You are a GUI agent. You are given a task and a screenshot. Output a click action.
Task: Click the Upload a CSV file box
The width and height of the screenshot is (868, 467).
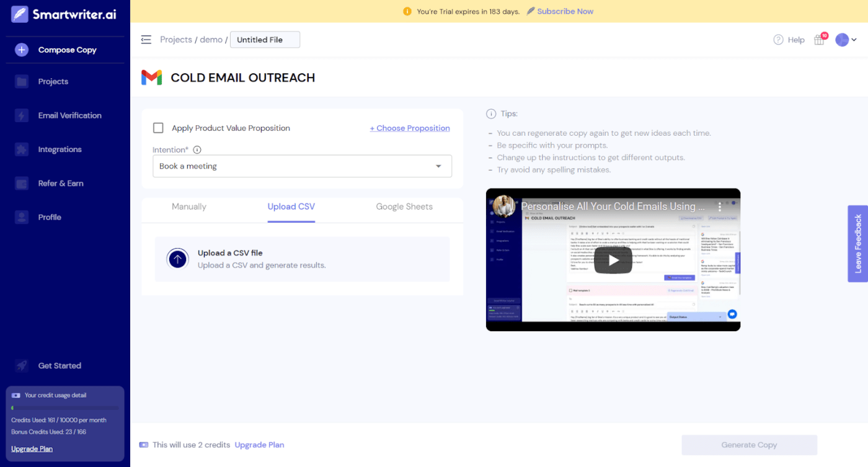pyautogui.click(x=302, y=259)
